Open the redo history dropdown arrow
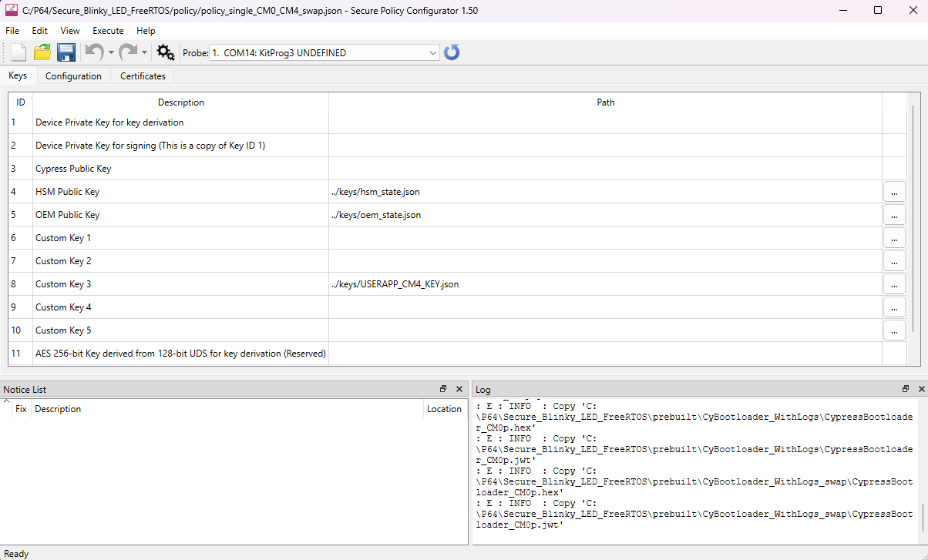This screenshot has height=560, width=928. [x=145, y=53]
